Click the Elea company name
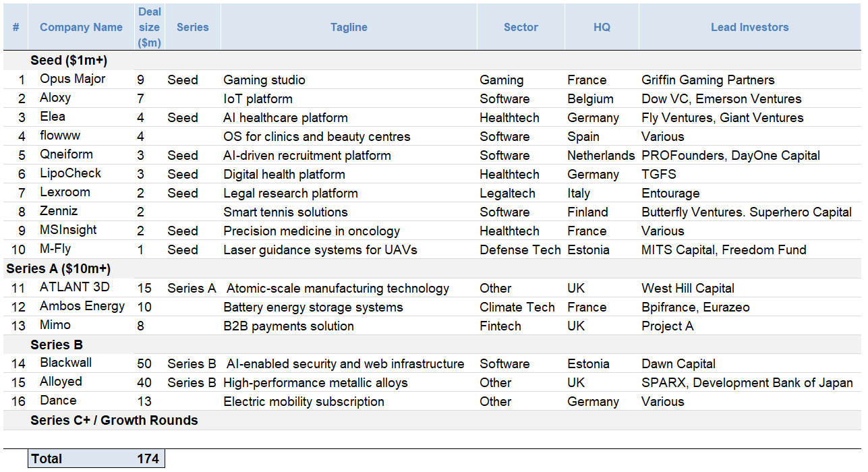The height and width of the screenshot is (472, 868). click(53, 117)
